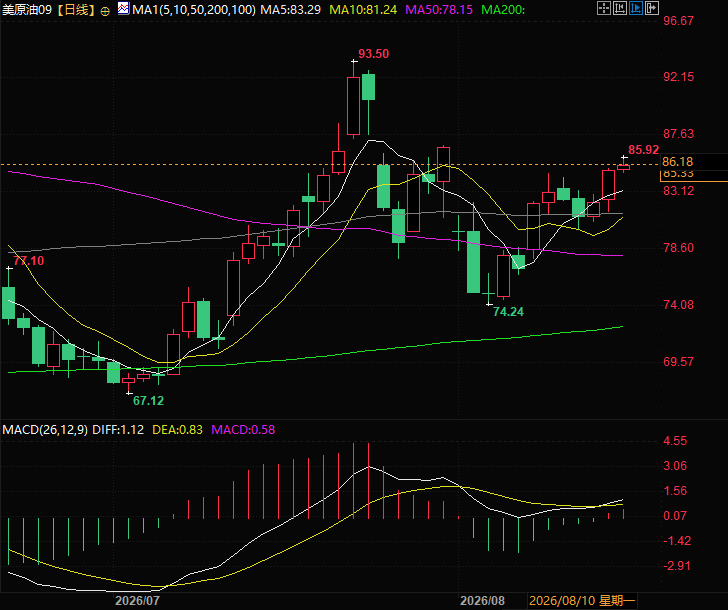Click the 74.24 swing low label
728x610 pixels.
coord(508,311)
